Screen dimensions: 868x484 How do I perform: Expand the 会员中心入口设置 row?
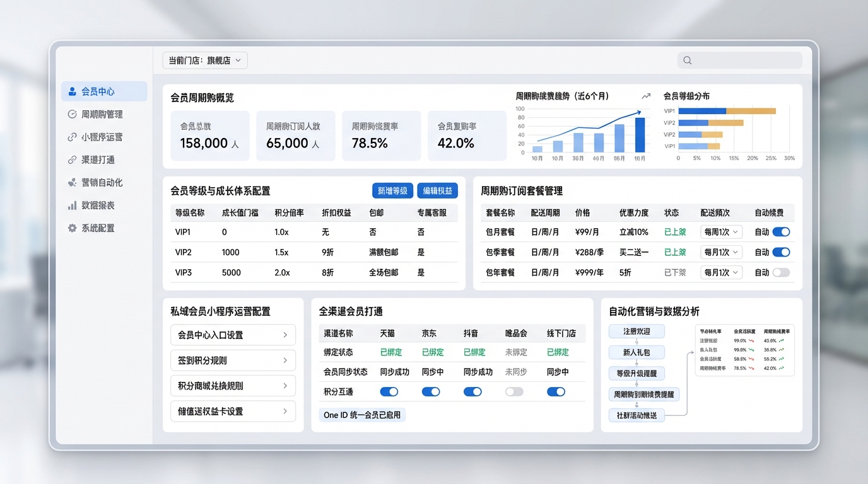click(233, 335)
